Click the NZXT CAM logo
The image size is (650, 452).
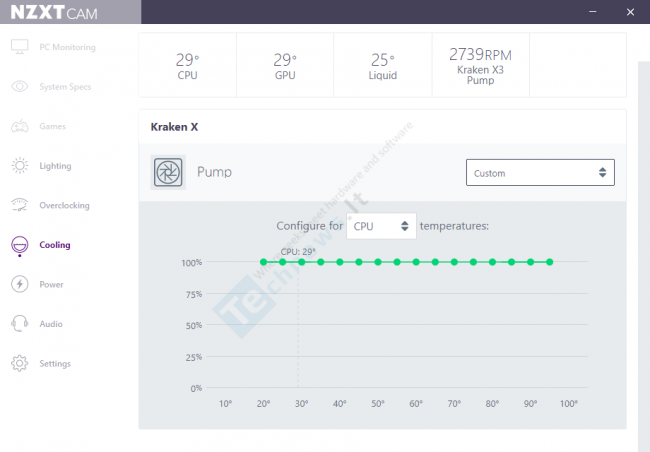[54, 12]
